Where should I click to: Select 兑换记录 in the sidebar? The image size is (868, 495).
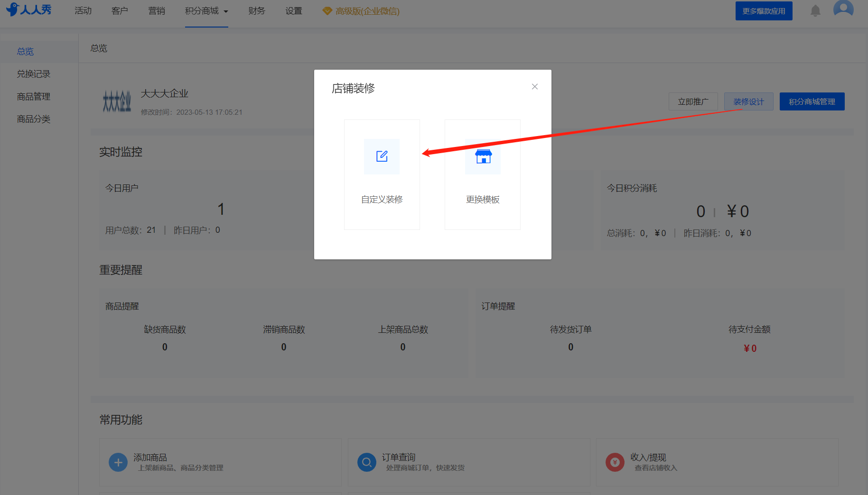pyautogui.click(x=34, y=74)
